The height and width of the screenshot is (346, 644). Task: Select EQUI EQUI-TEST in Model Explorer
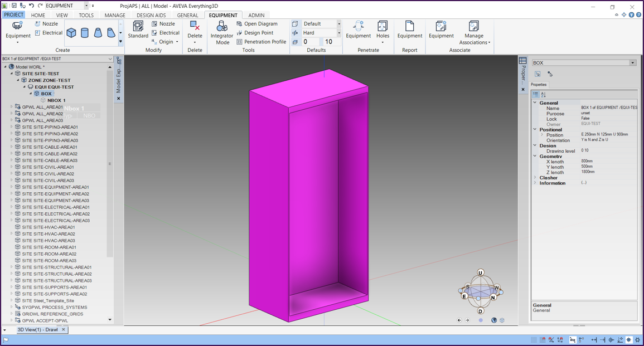[x=54, y=87]
